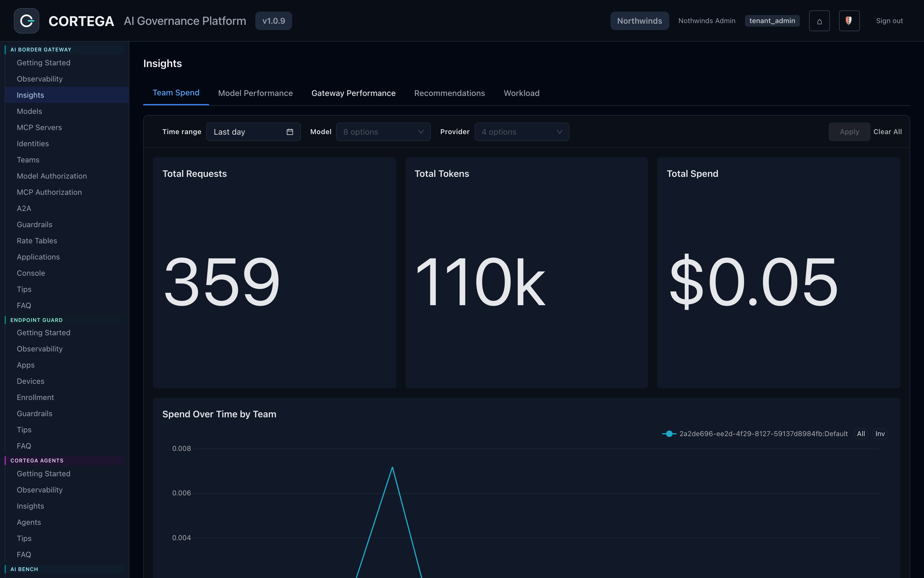Open Rate Tables
Image resolution: width=924 pixels, height=578 pixels.
point(67,240)
